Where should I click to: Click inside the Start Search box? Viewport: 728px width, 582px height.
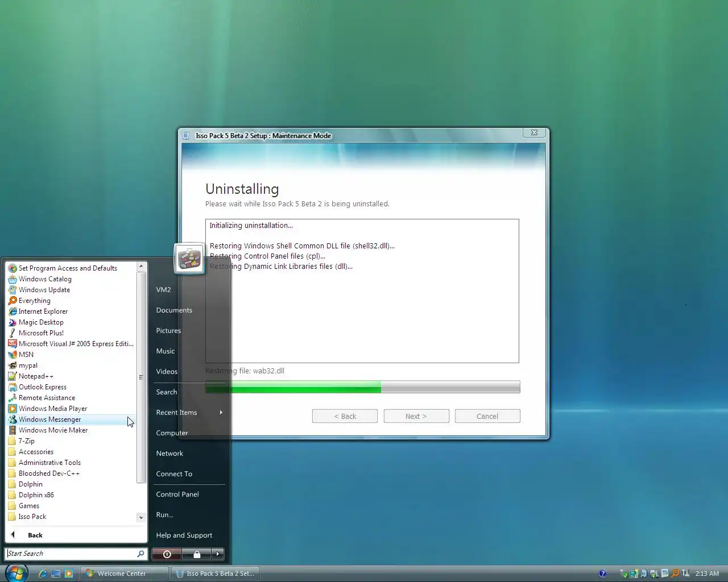pyautogui.click(x=71, y=554)
